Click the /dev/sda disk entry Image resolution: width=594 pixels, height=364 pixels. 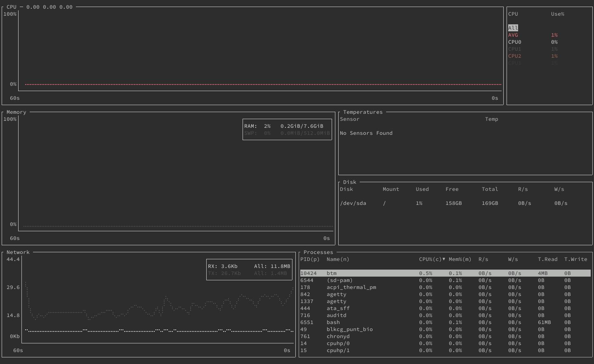(353, 203)
